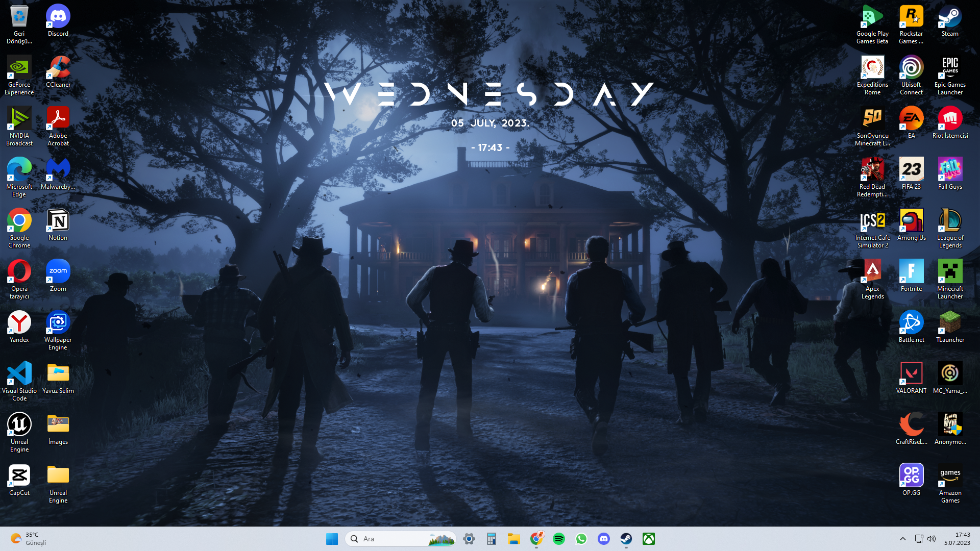980x551 pixels.
Task: Select Google Play Games Beta icon
Action: click(x=872, y=24)
